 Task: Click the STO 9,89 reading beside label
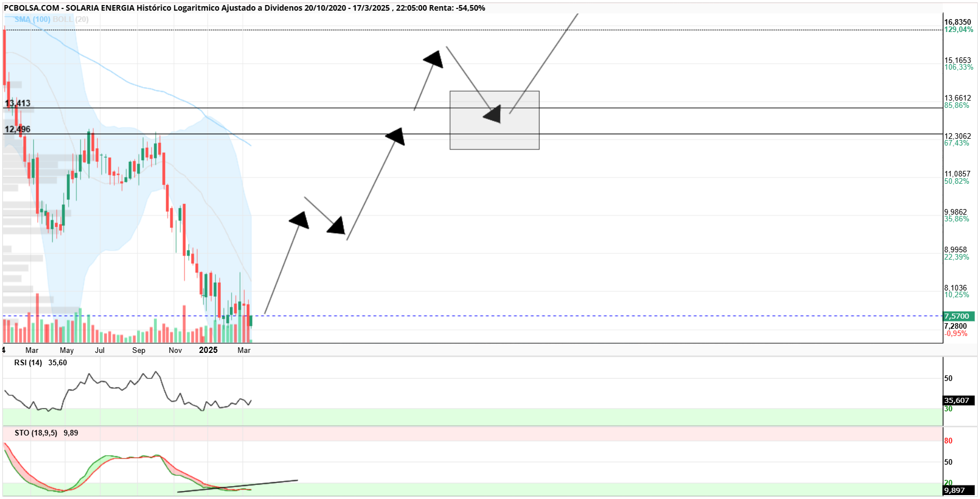(x=71, y=433)
